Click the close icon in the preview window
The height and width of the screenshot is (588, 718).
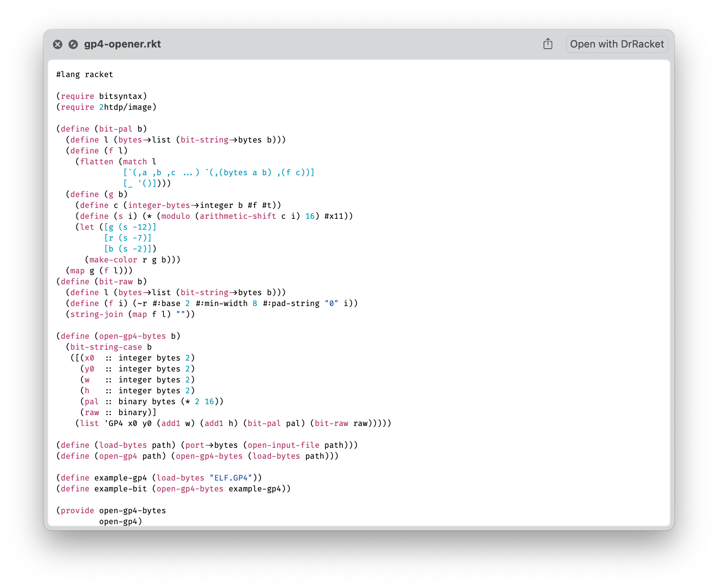point(58,44)
